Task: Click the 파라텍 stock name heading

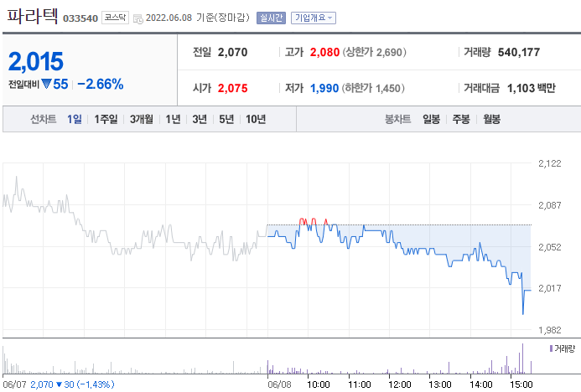Action: pos(33,16)
